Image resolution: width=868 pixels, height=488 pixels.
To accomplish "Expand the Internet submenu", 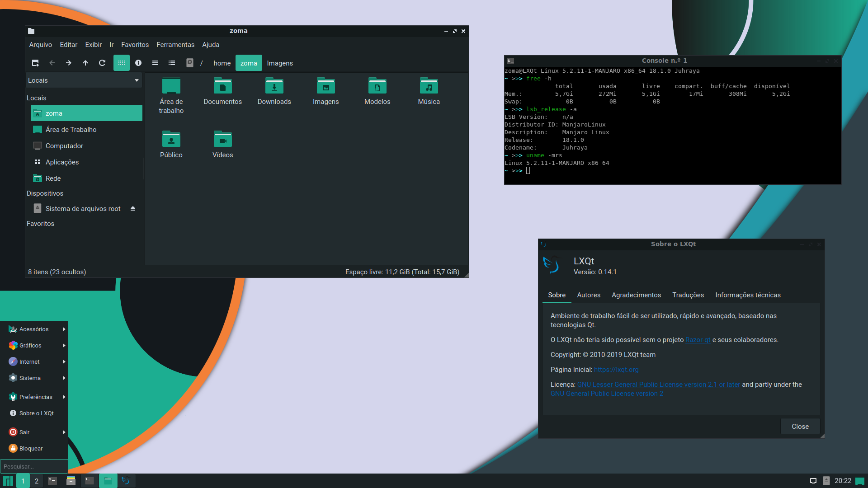I will point(34,362).
